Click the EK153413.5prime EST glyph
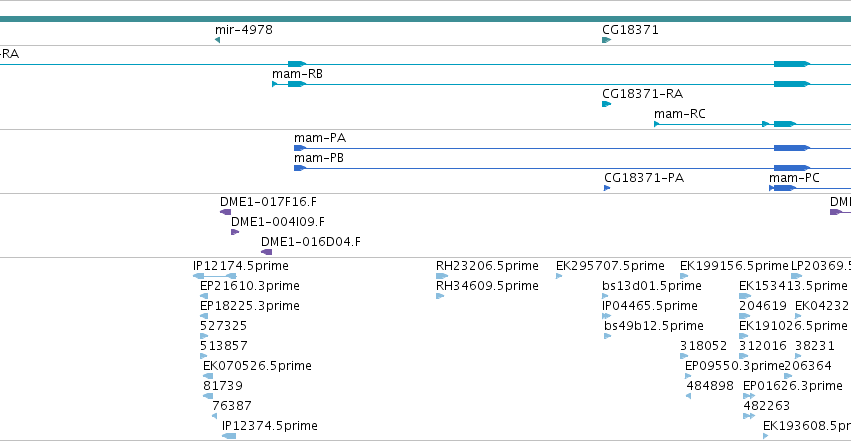Screen dimensions: 851x441 [745, 296]
